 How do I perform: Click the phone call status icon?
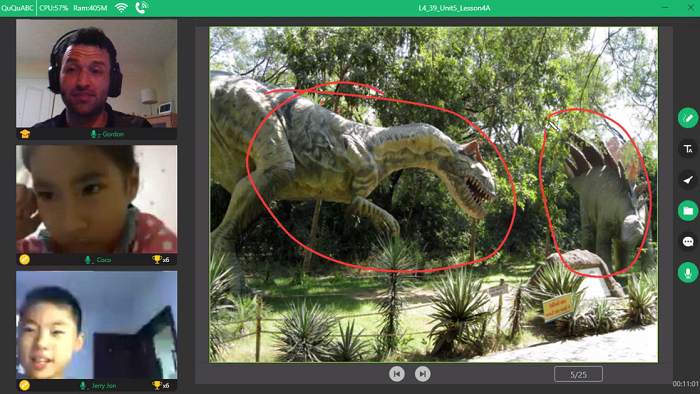(x=141, y=8)
